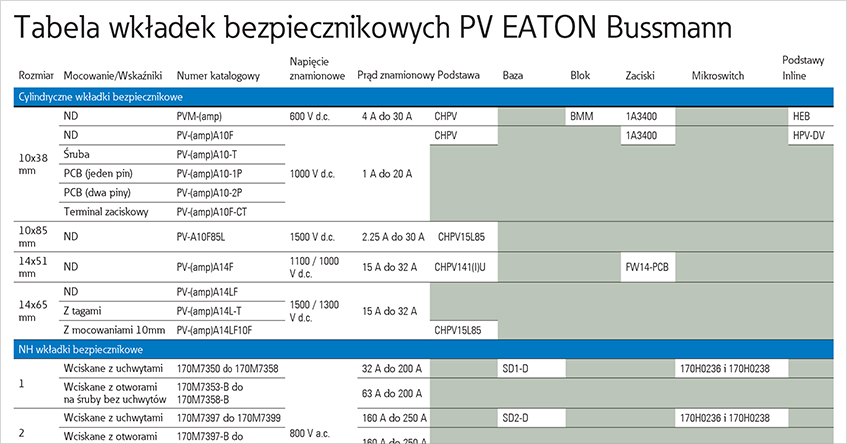The image size is (847, 444).
Task: Click the '14x51 mm' size cell
Action: pos(33,267)
